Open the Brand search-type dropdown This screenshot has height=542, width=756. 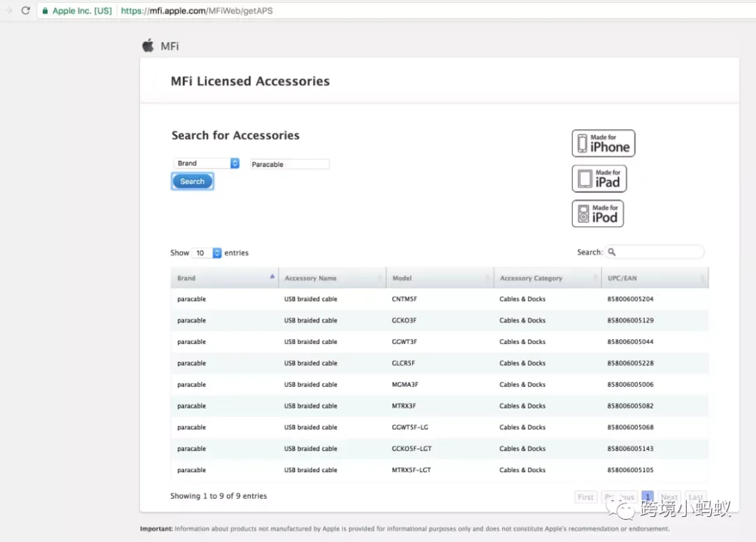pos(206,164)
